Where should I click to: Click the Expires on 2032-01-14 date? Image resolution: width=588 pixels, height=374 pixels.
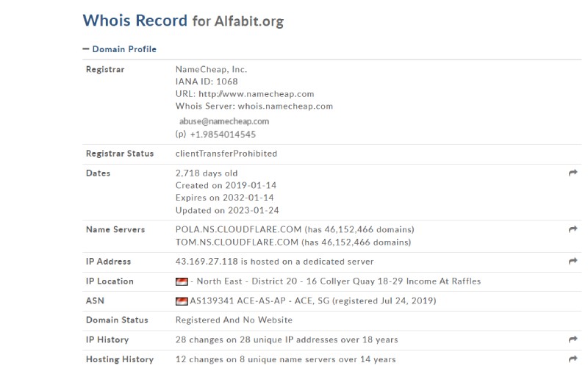tap(225, 198)
